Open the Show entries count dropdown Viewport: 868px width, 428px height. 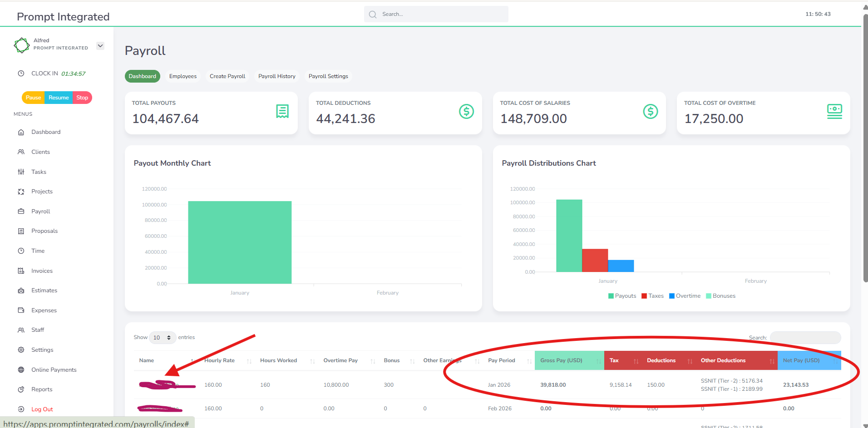click(162, 338)
